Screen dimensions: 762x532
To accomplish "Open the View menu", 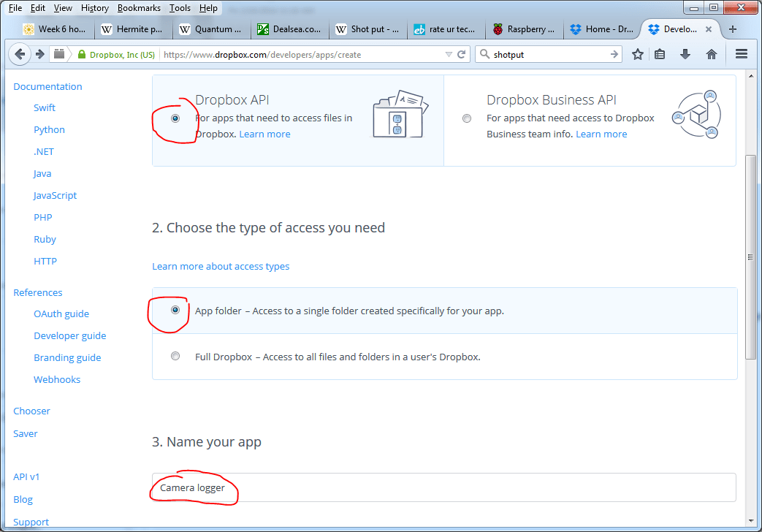I will pos(63,8).
